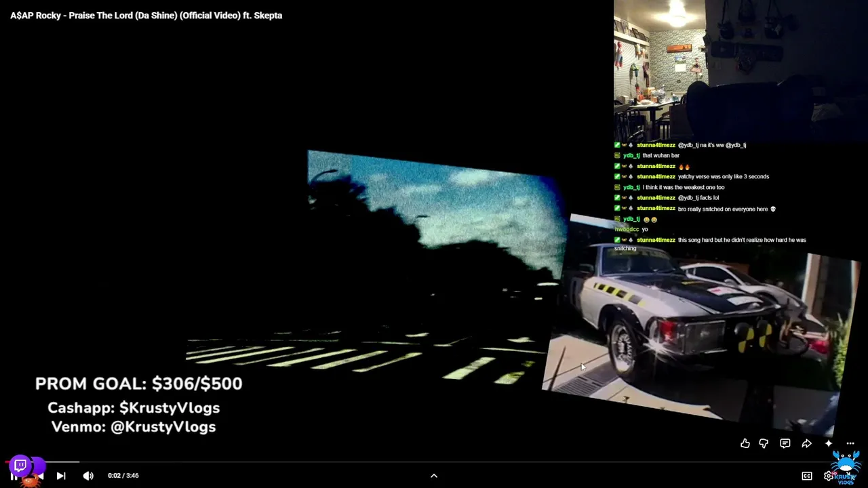This screenshot has height=488, width=868.
Task: Click the webcam feed thumbnail
Action: (741, 70)
